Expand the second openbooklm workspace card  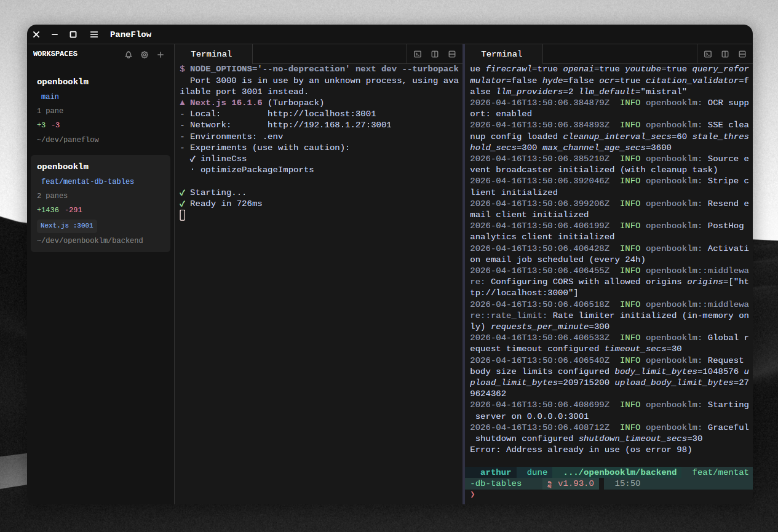63,166
